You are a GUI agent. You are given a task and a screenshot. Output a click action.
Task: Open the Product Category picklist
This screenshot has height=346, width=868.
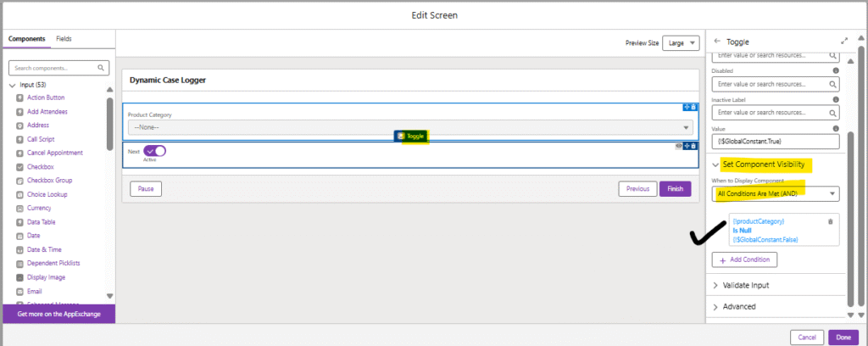point(409,127)
